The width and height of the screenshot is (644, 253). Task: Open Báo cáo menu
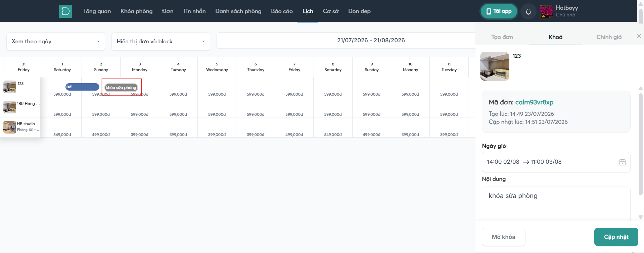point(282,11)
